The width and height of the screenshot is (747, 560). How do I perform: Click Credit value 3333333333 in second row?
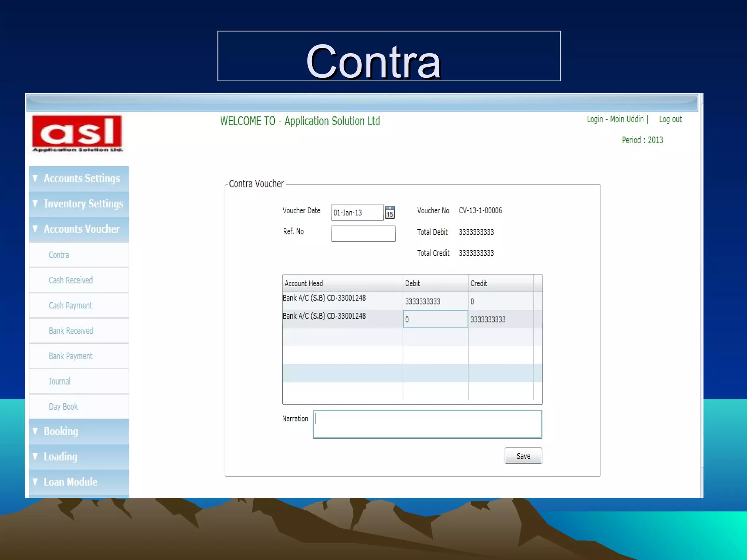coord(488,319)
